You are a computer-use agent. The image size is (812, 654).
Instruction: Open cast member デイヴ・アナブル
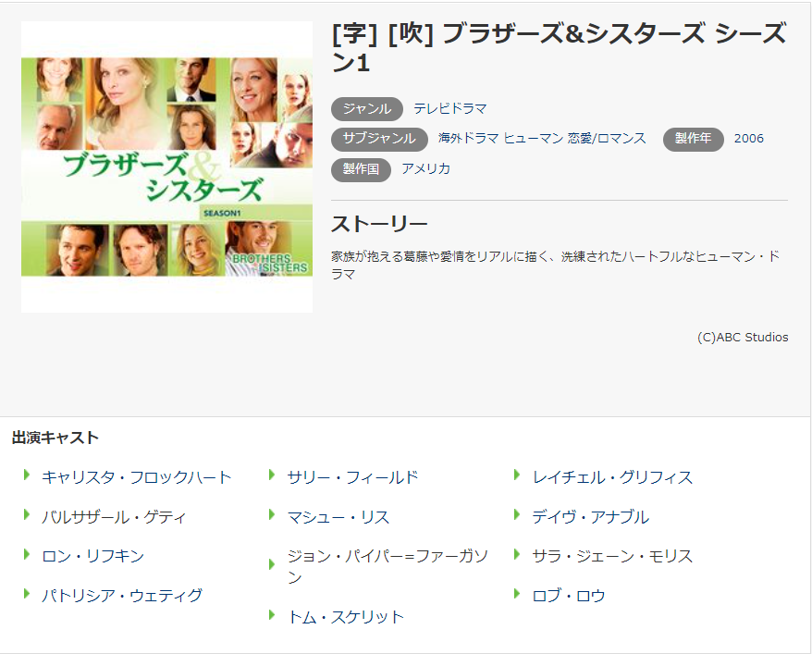coord(590,517)
